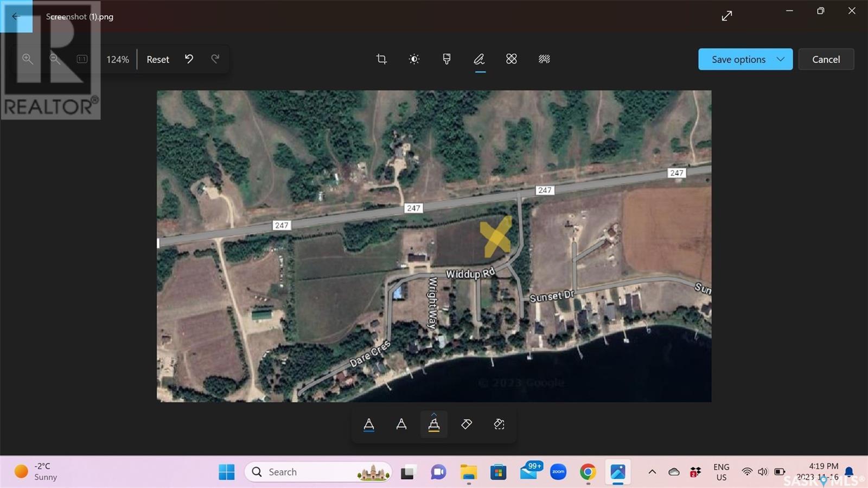Select the Crop tool in the editing toolbar
Screen dimensions: 868x488
(x=381, y=59)
